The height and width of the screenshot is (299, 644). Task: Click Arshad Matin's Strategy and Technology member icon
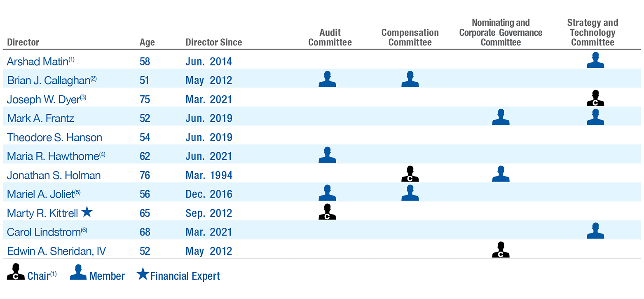click(x=595, y=60)
